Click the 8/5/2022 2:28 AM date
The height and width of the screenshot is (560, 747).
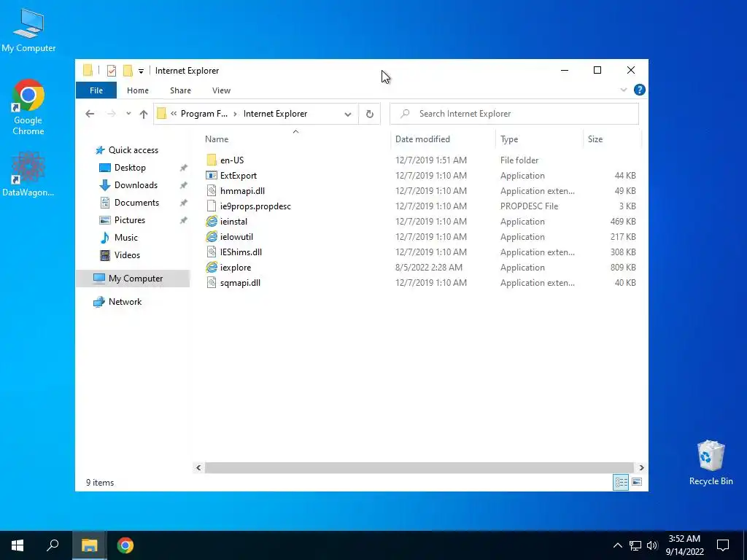(429, 268)
